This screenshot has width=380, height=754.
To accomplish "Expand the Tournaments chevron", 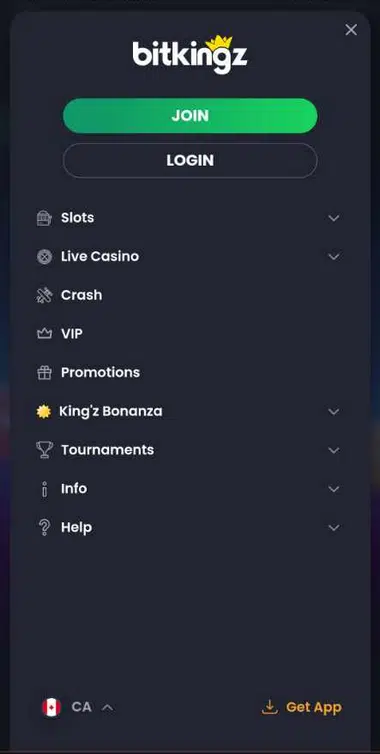I will [x=334, y=451].
